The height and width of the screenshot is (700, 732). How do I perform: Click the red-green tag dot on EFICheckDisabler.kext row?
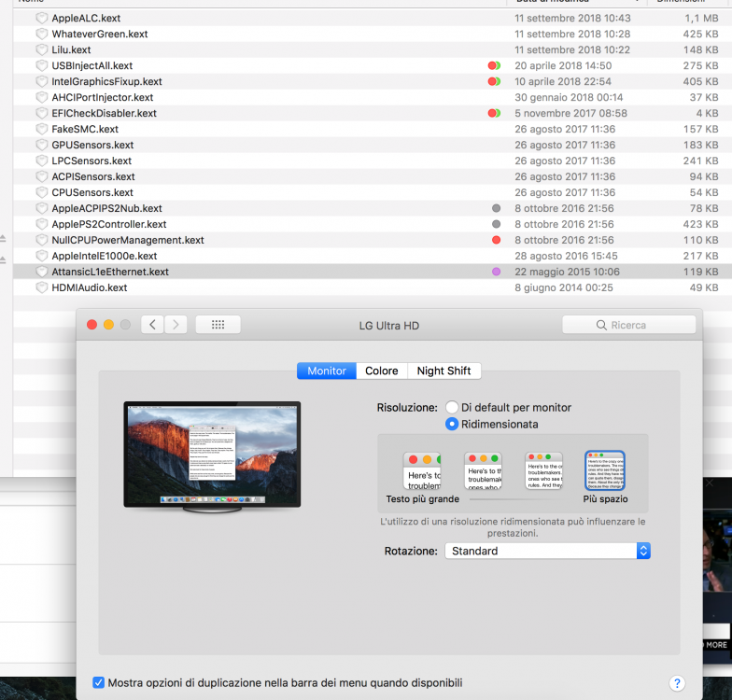[x=495, y=114]
